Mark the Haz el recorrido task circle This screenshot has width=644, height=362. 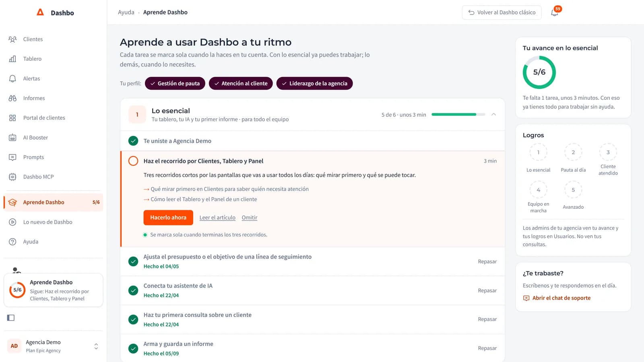pyautogui.click(x=133, y=161)
